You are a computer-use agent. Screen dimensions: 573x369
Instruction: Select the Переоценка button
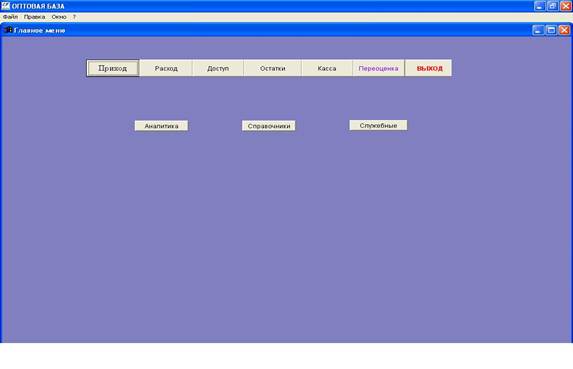378,68
